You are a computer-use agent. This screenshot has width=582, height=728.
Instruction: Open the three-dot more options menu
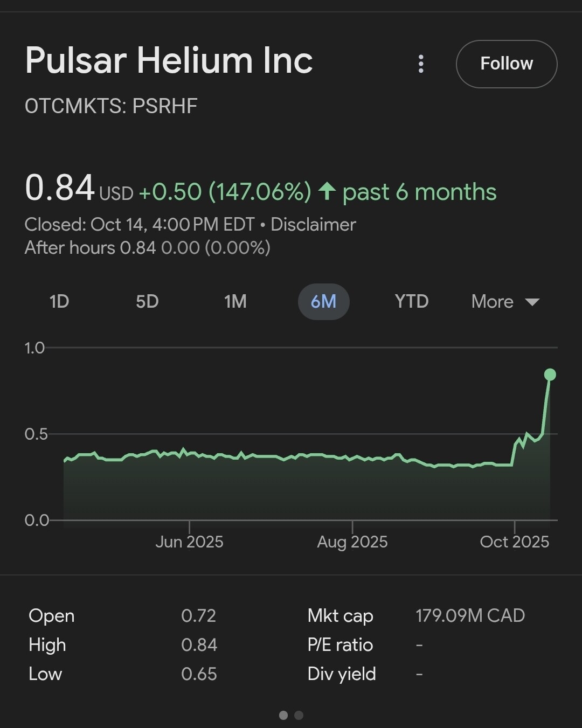pos(421,64)
